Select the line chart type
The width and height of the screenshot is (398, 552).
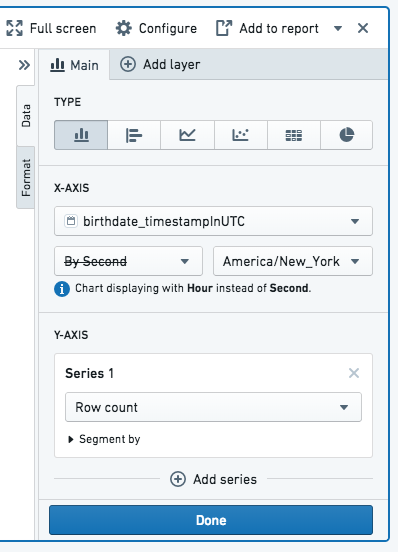click(187, 135)
